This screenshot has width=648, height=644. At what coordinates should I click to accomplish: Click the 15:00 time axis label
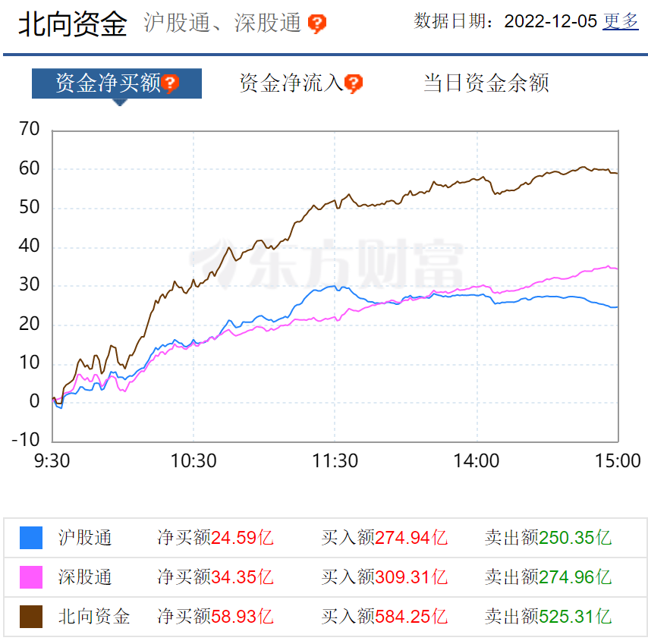[x=618, y=460]
